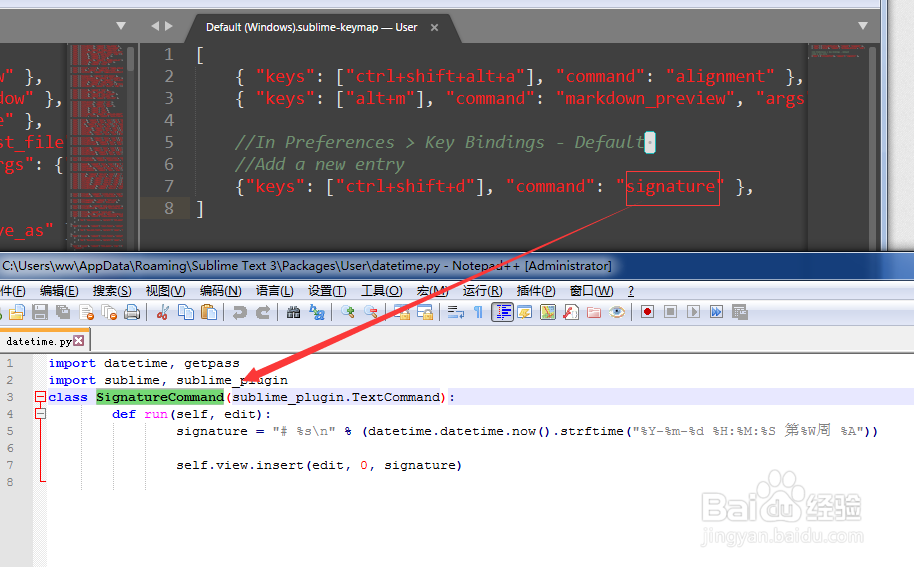Open the 插件(P) menu

pyautogui.click(x=536, y=291)
